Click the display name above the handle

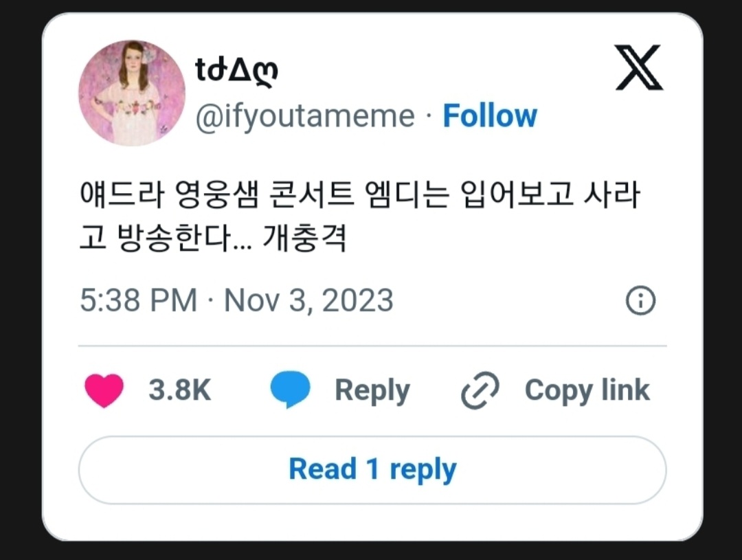point(237,69)
